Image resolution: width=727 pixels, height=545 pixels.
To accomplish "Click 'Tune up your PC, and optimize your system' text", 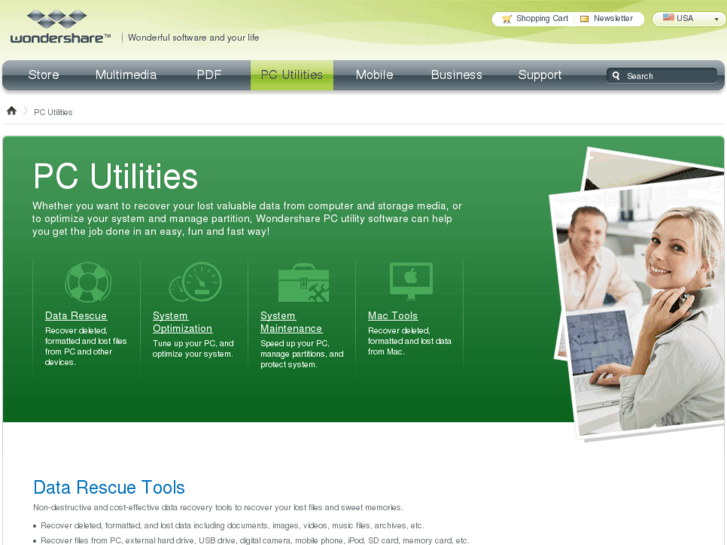I will pyautogui.click(x=193, y=348).
